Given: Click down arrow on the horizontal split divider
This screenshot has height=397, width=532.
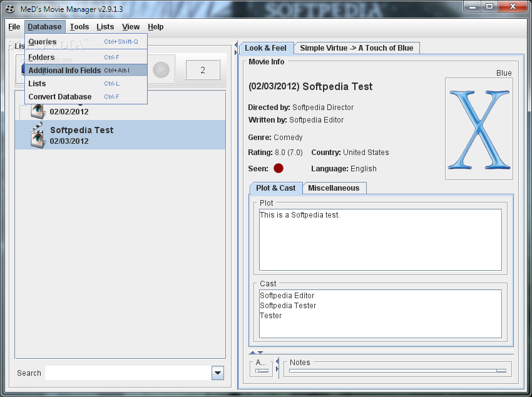Looking at the screenshot, I should point(260,353).
